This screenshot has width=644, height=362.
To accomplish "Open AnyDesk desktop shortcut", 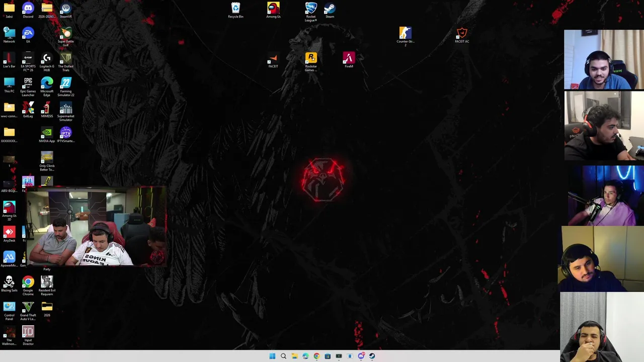I will click(9, 234).
